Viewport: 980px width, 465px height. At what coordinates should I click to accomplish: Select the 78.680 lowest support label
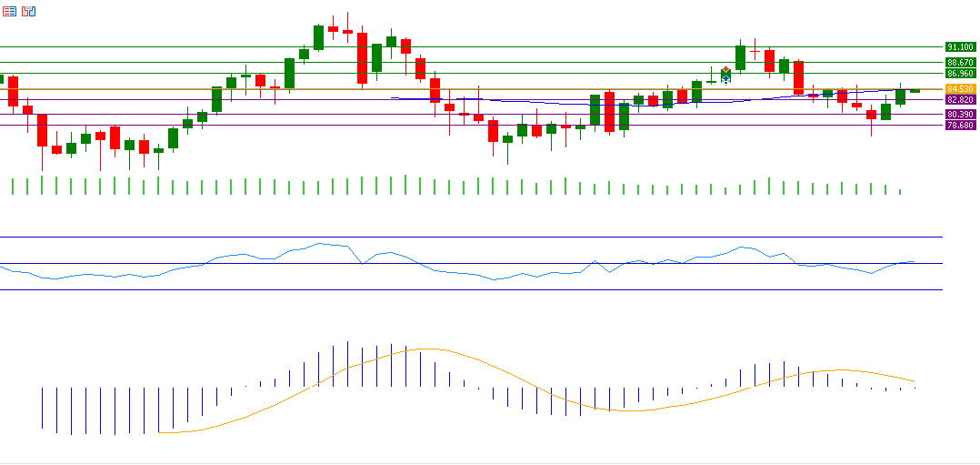(960, 125)
